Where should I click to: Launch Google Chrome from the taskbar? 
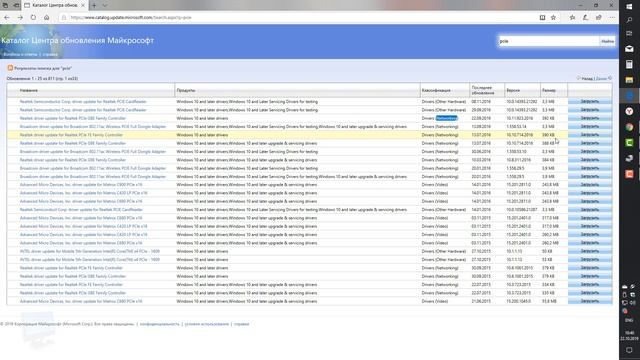click(629, 127)
